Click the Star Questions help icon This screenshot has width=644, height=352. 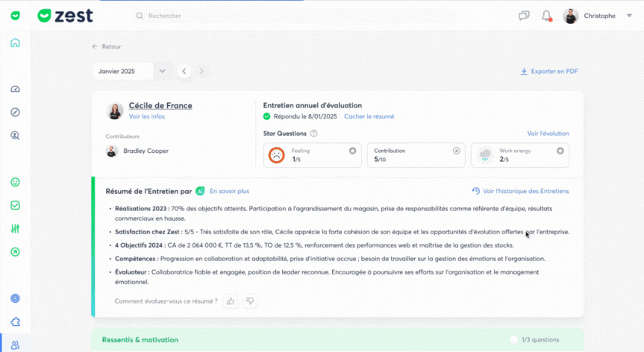click(313, 133)
